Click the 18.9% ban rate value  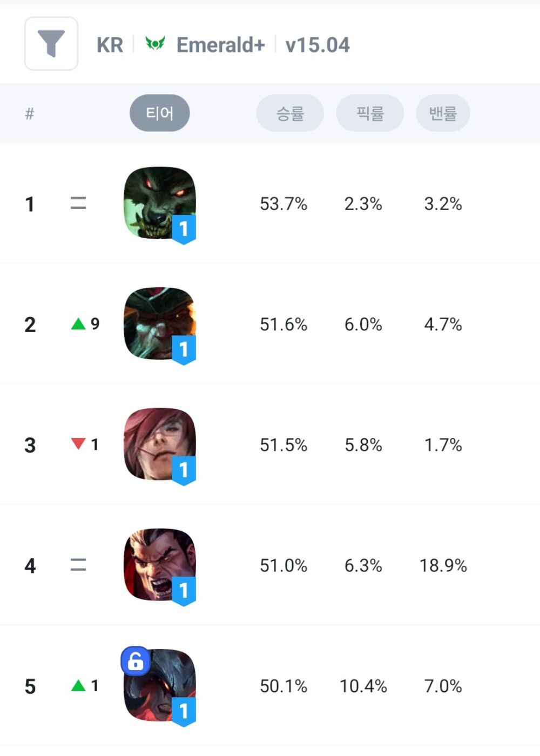click(x=443, y=565)
